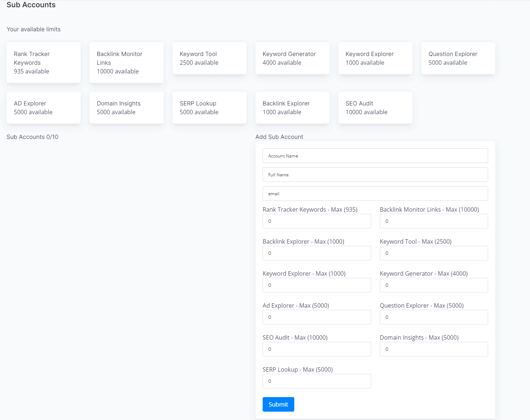Submit the Add Sub Account form

click(278, 404)
